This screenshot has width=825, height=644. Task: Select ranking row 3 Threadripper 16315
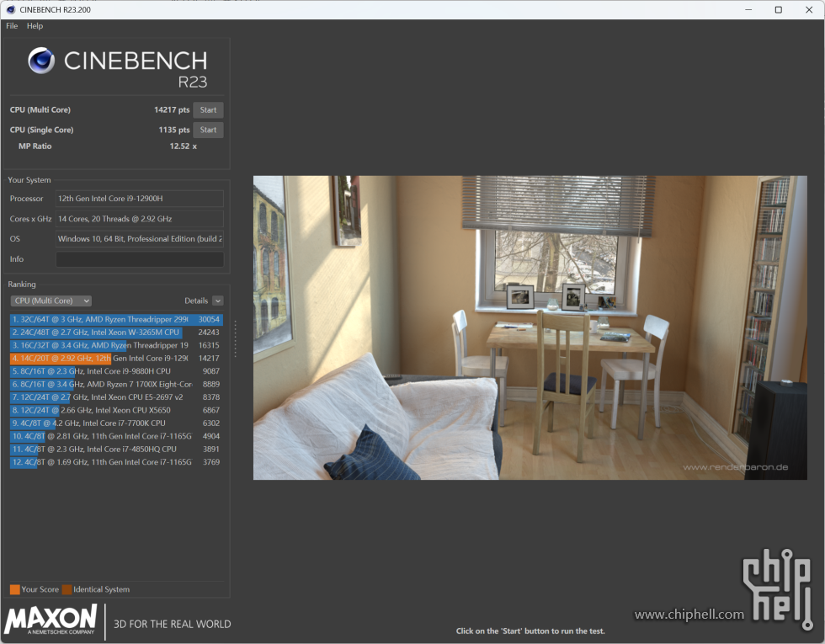(116, 346)
